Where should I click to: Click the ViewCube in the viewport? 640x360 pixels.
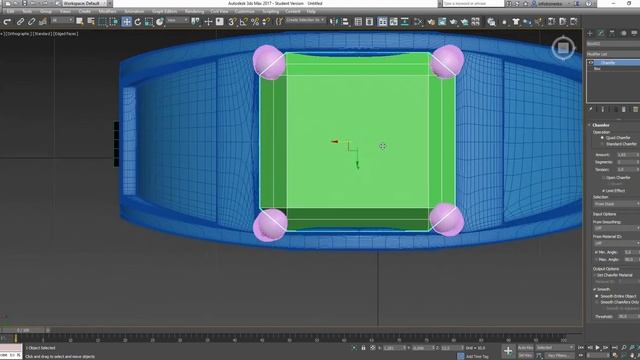pyautogui.click(x=563, y=48)
